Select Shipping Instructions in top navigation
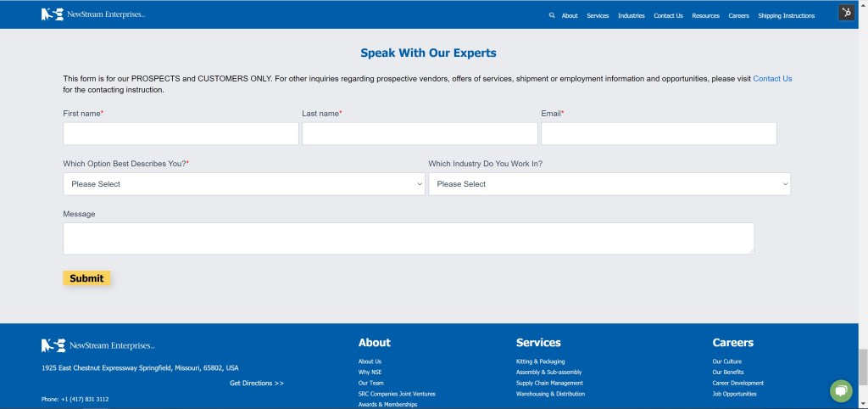 [x=786, y=15]
